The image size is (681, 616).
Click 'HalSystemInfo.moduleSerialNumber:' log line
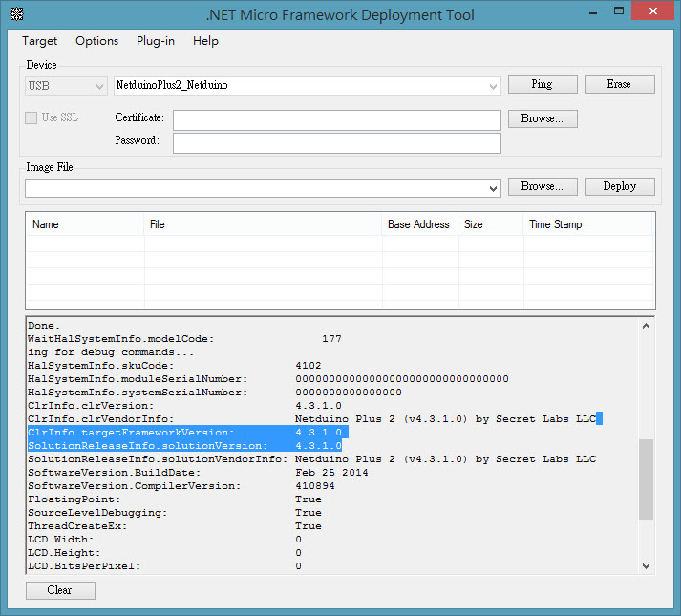tap(268, 379)
